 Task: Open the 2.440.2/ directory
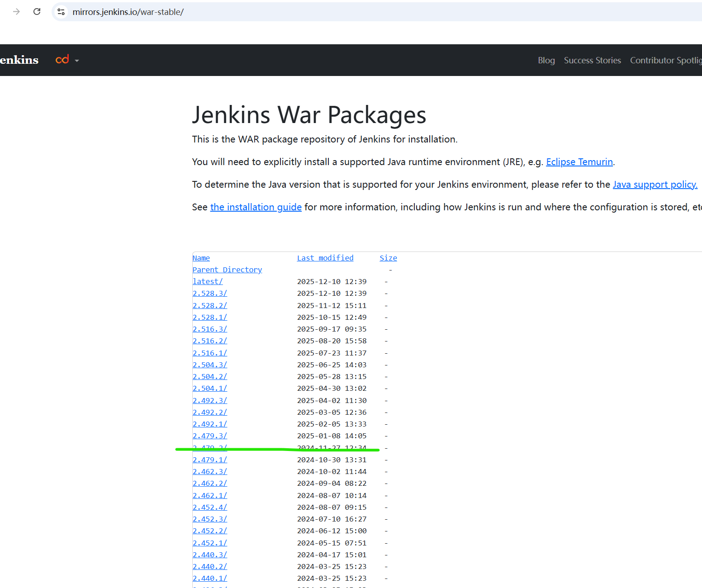[x=210, y=566]
